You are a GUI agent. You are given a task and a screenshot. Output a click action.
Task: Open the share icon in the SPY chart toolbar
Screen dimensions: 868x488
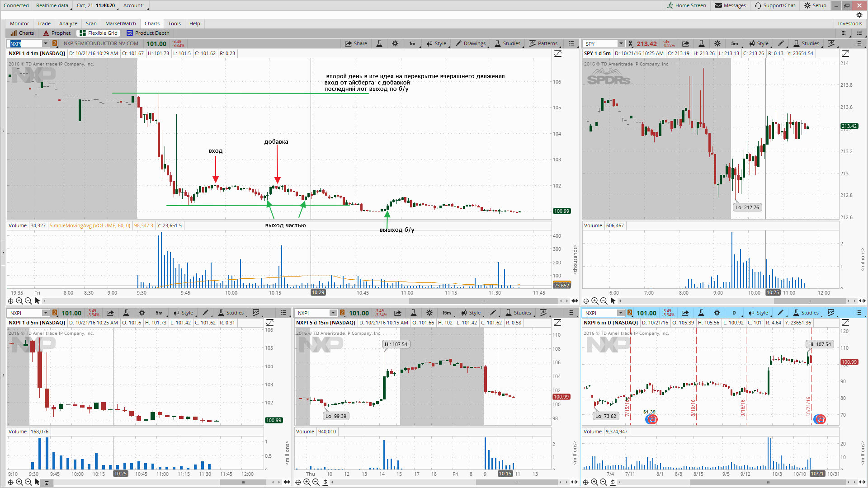point(685,43)
